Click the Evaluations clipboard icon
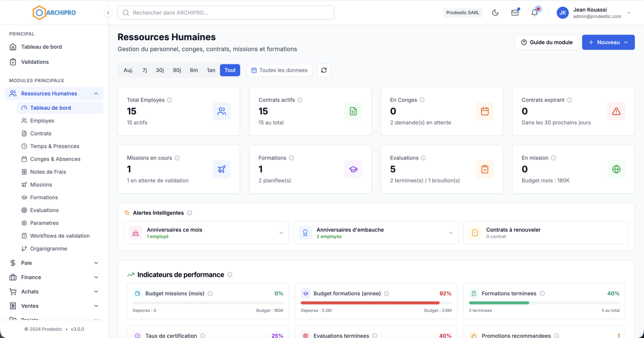 click(485, 169)
